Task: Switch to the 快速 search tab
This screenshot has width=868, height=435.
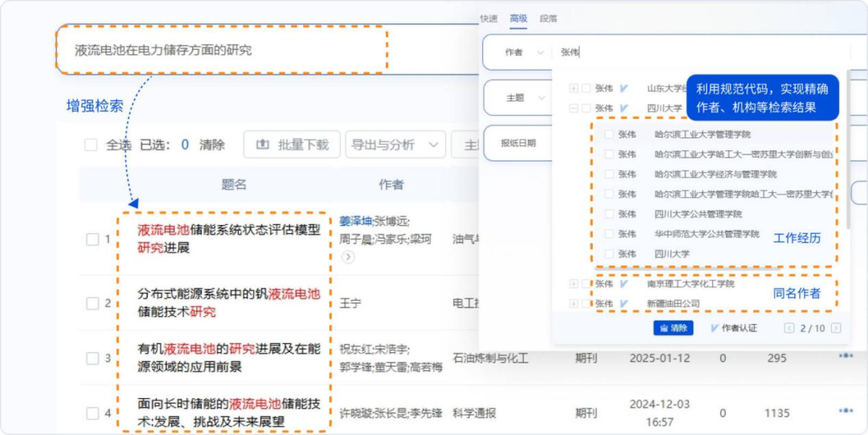Action: coord(489,18)
